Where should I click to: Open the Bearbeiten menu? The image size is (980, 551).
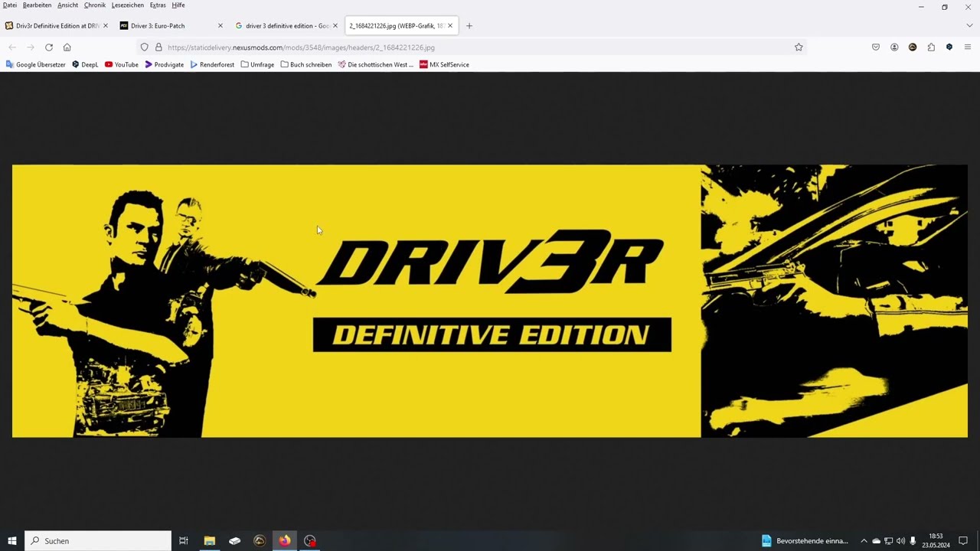[37, 5]
